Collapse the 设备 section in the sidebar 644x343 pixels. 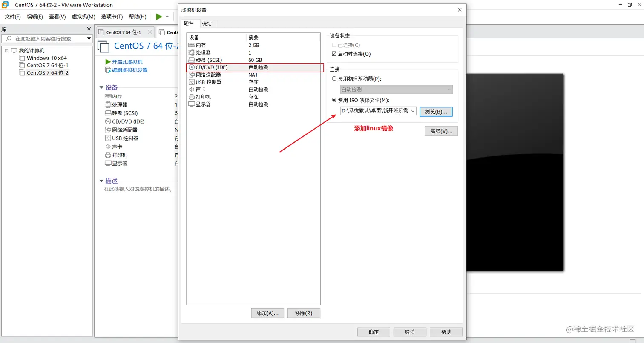pyautogui.click(x=101, y=87)
